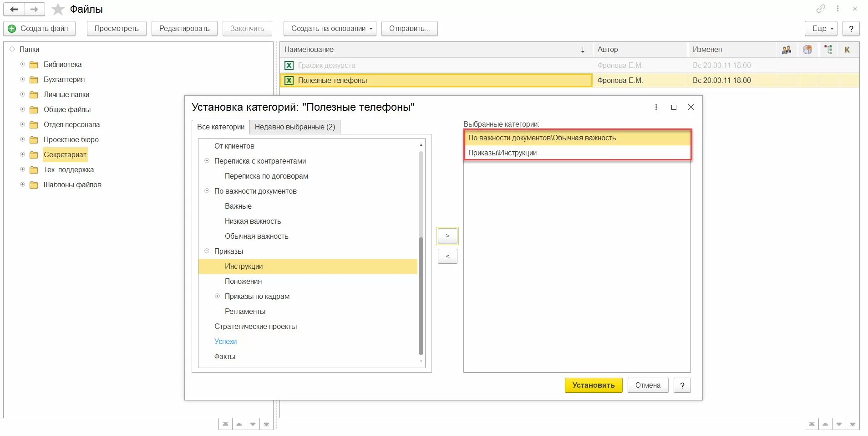868x436 pixels.
Task: Expand the Личные папки folder
Action: click(22, 94)
